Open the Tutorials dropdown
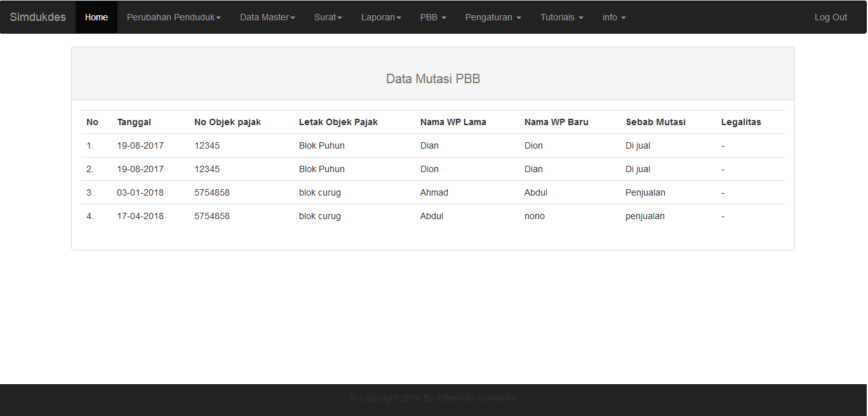868x416 pixels. click(x=561, y=17)
